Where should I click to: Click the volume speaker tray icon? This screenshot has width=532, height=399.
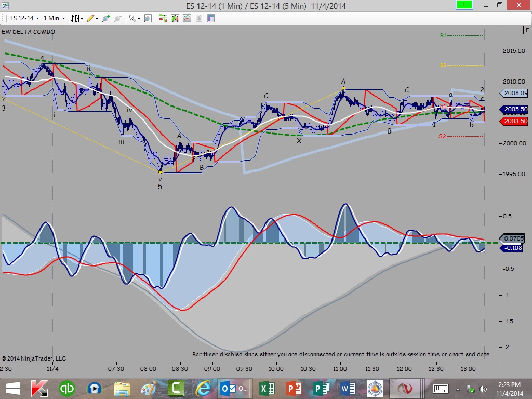483,389
